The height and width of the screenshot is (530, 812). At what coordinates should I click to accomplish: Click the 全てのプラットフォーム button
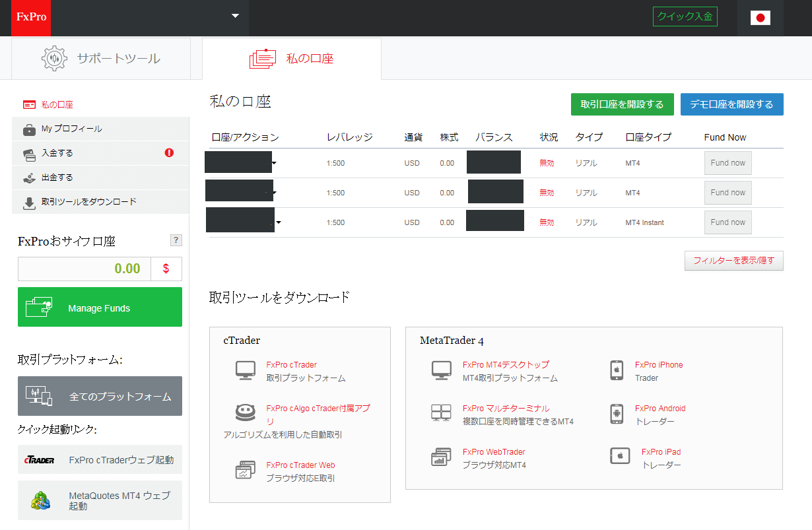(x=100, y=396)
